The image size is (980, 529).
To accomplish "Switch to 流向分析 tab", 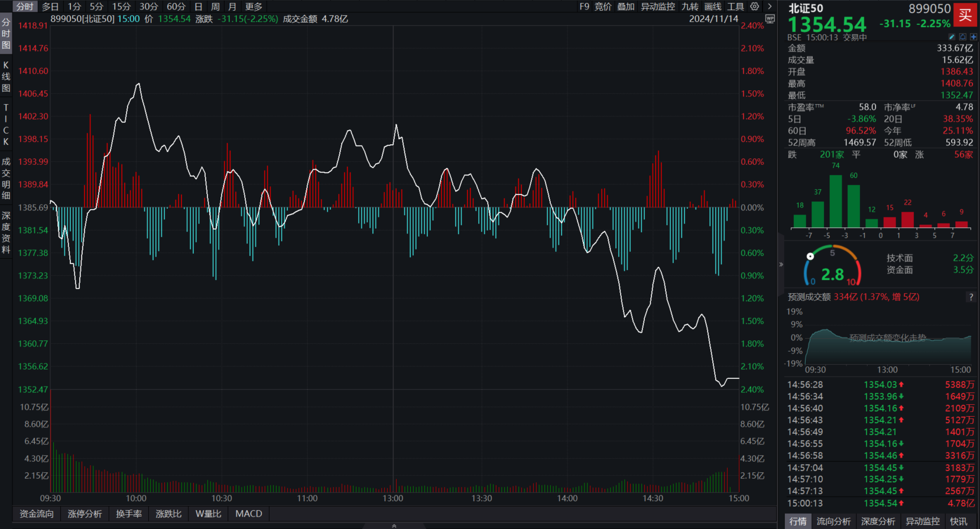I will [833, 521].
